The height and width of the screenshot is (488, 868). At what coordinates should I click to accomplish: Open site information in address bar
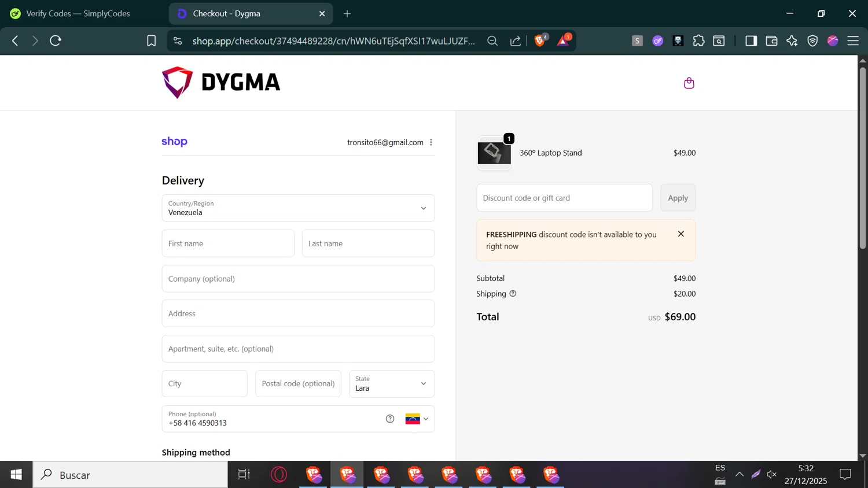(x=178, y=40)
